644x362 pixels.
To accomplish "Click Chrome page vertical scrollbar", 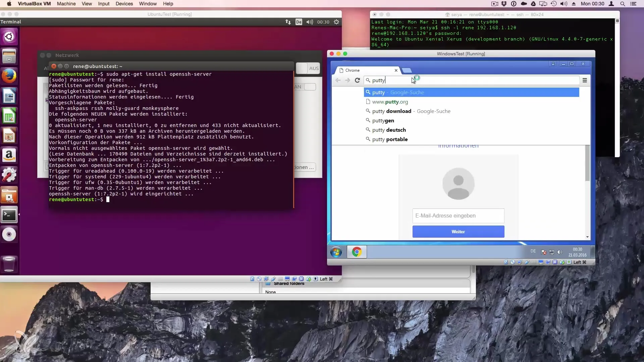I will coord(587,164).
